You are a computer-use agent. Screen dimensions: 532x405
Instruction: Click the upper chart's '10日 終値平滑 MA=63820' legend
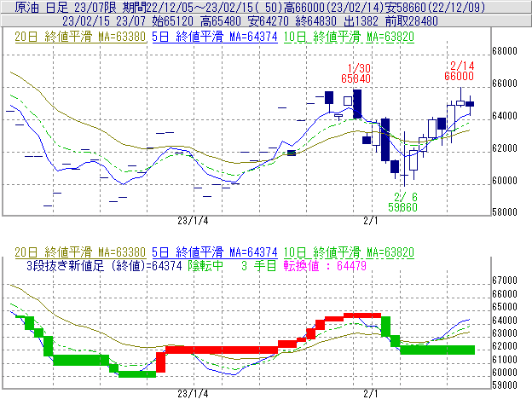(349, 37)
